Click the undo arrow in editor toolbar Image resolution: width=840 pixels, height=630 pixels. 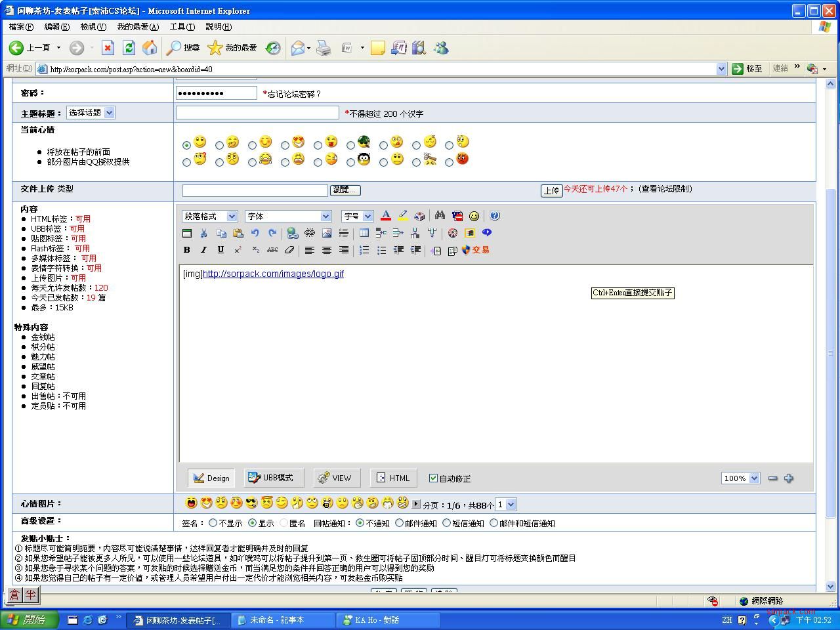tap(255, 233)
